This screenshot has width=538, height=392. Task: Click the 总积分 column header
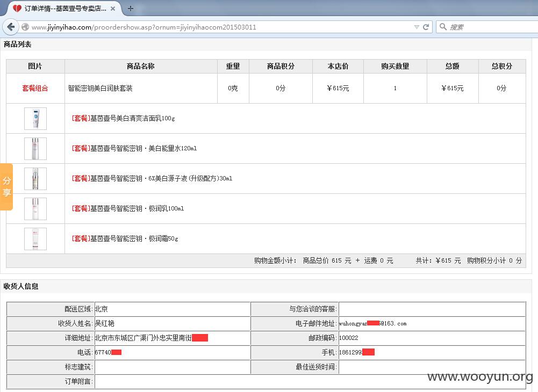point(502,66)
